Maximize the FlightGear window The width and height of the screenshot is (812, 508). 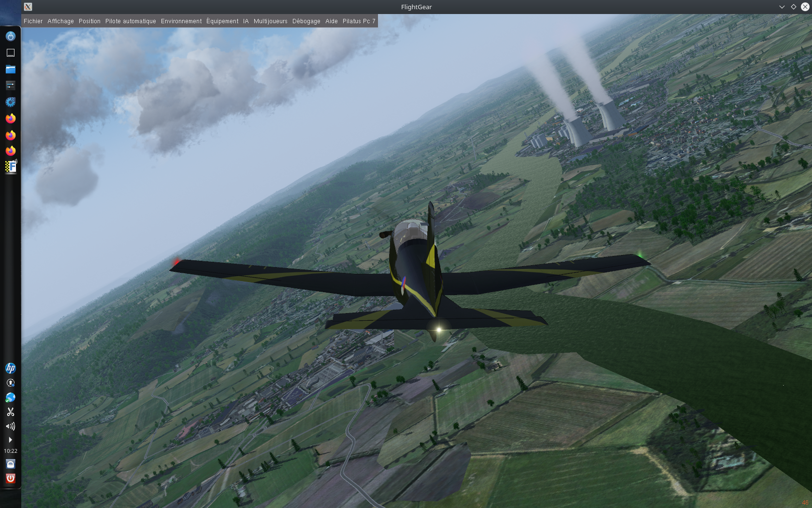(x=794, y=7)
